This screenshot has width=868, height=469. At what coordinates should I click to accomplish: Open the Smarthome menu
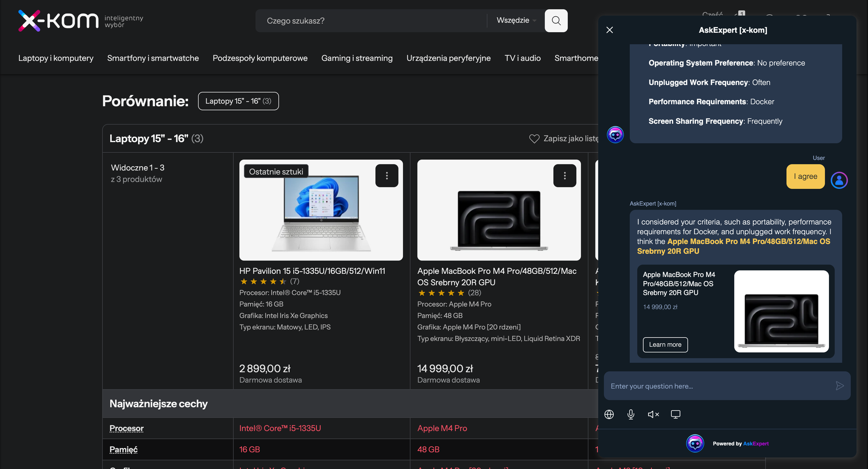576,58
